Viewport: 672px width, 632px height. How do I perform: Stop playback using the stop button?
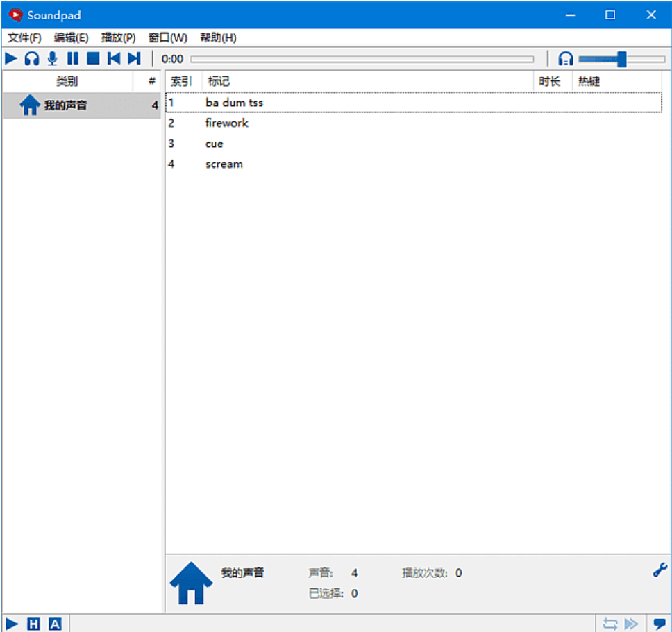[x=92, y=58]
